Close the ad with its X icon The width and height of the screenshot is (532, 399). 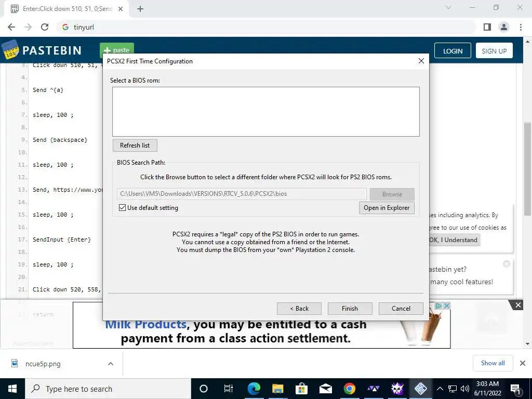coord(447,305)
